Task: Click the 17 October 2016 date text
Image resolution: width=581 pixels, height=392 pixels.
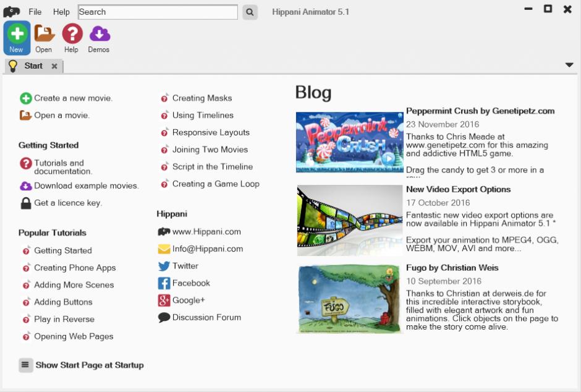Action: click(x=438, y=203)
